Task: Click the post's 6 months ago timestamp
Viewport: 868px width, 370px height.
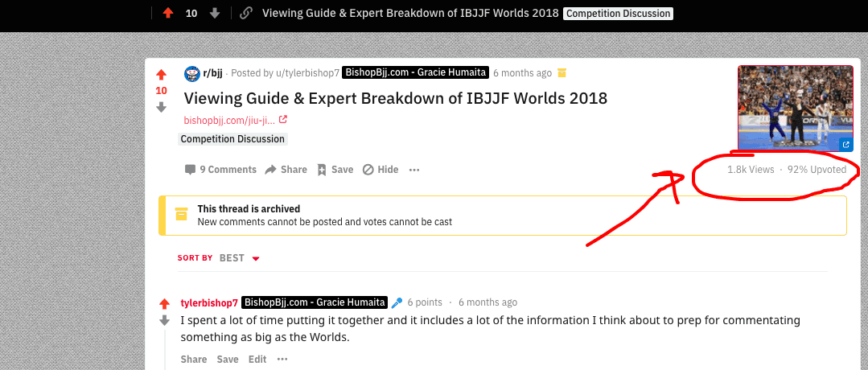Action: [x=523, y=72]
